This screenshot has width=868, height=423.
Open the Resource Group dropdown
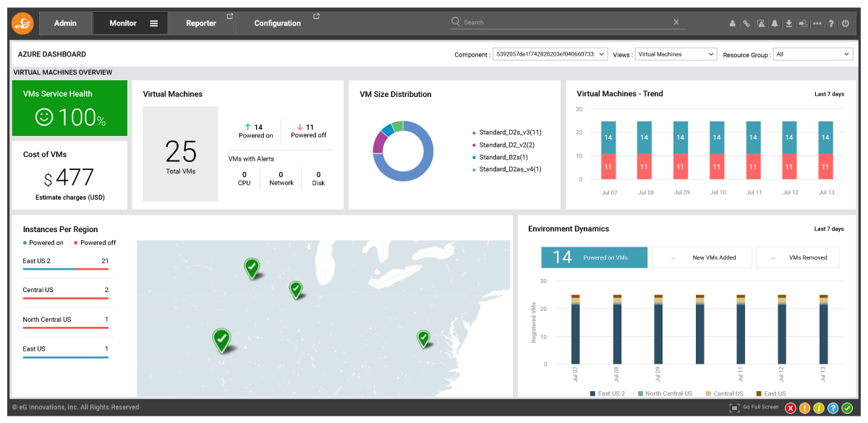point(813,54)
